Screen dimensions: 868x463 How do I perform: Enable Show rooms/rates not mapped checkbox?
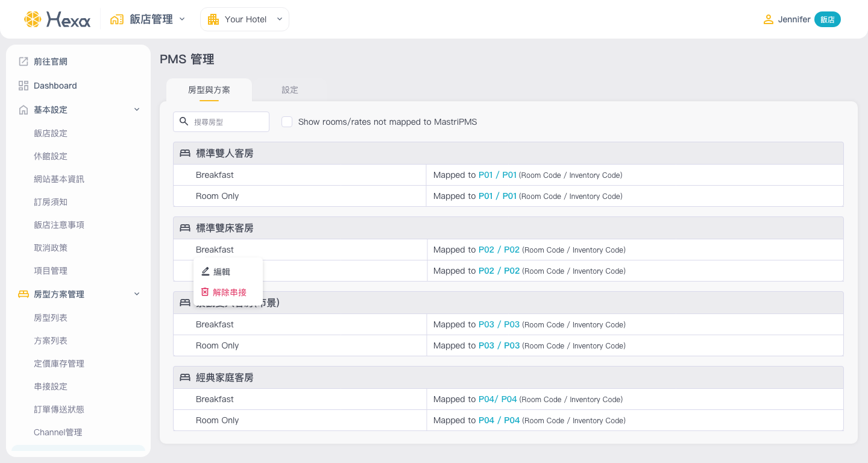tap(287, 122)
